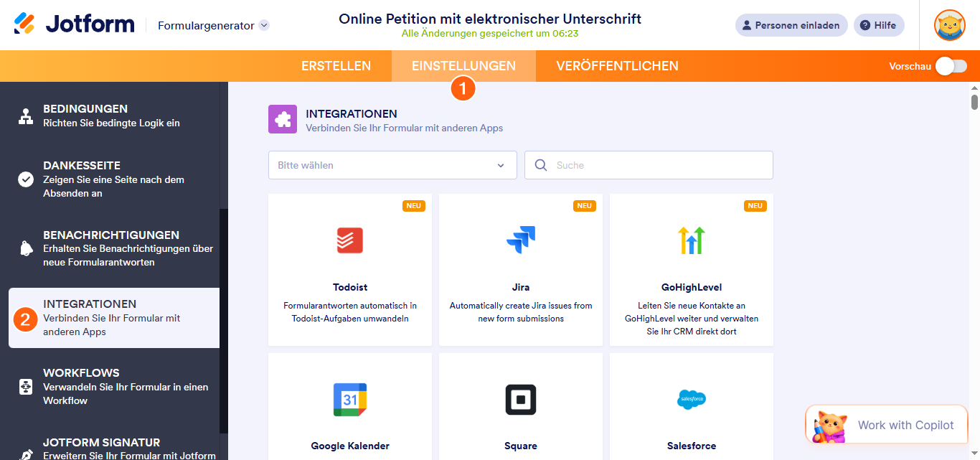Select the Salesforce cloud icon
The width and height of the screenshot is (980, 460).
point(691,399)
